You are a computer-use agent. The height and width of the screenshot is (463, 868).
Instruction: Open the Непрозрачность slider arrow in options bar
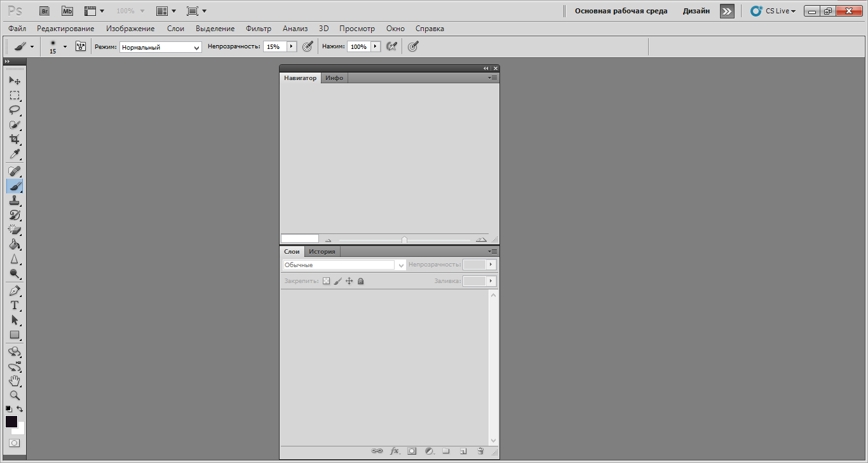(x=292, y=46)
